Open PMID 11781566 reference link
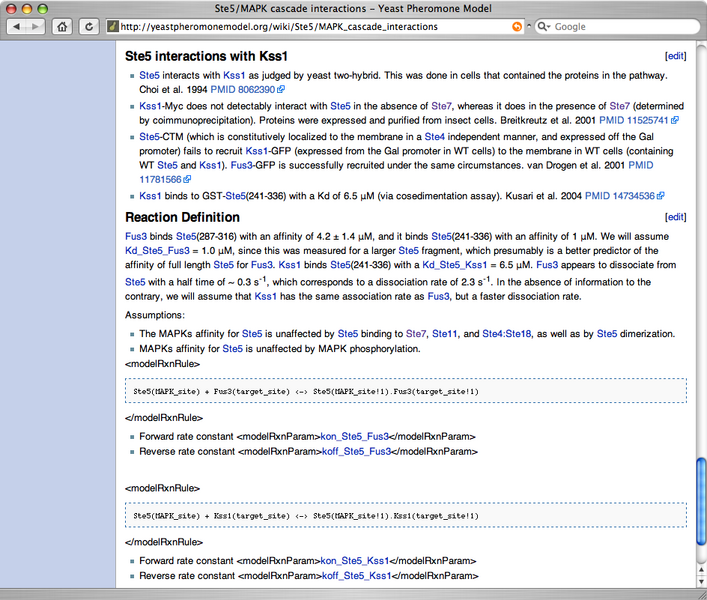Image resolution: width=707 pixels, height=600 pixels. point(160,179)
